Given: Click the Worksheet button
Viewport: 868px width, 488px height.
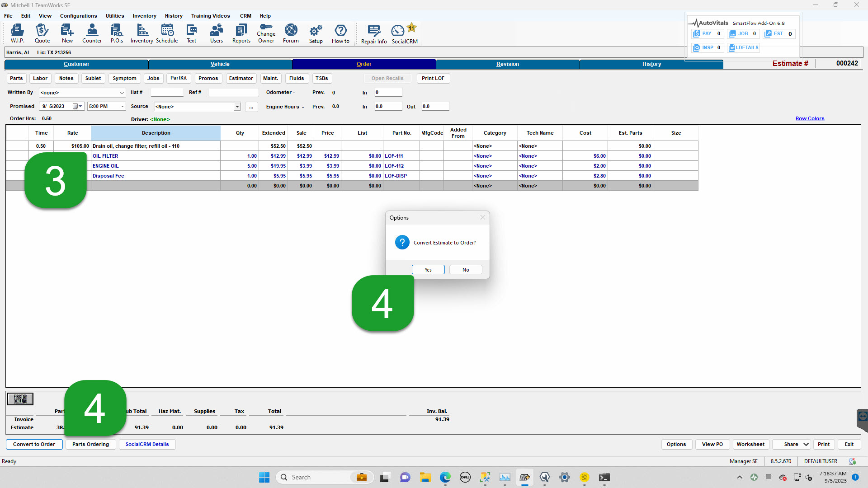Looking at the screenshot, I should click(x=750, y=444).
